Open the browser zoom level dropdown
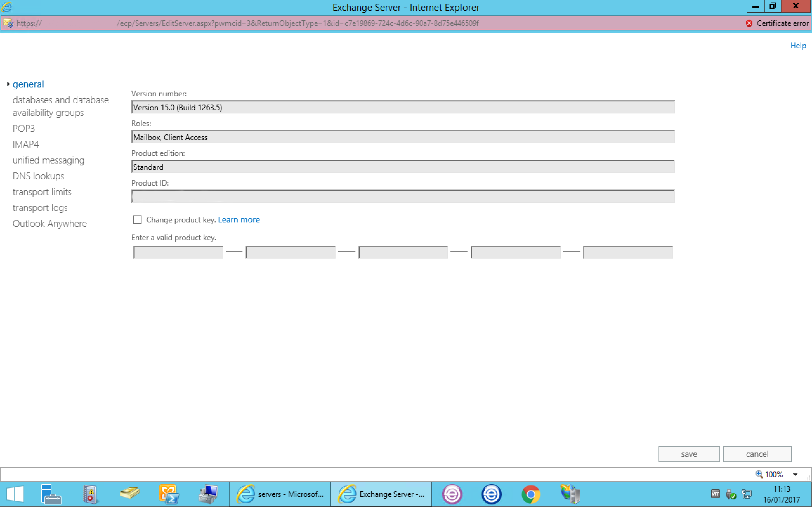 coord(795,474)
